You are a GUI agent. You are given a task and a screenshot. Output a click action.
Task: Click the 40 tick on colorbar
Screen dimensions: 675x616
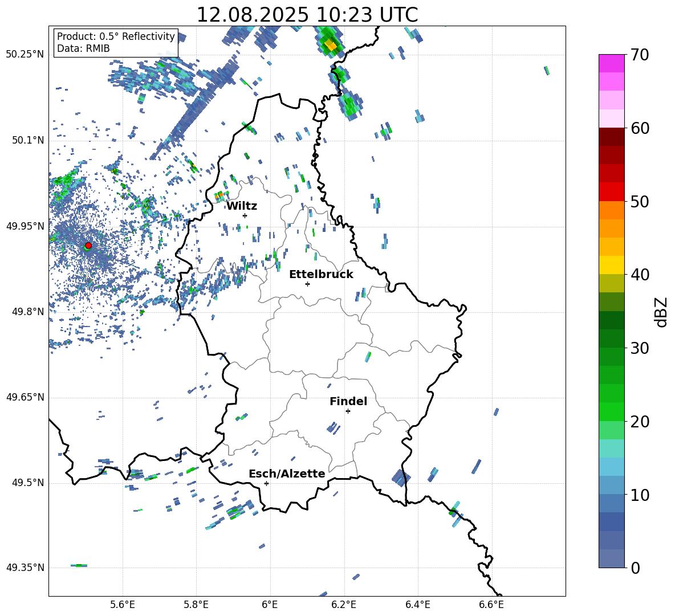click(640, 275)
